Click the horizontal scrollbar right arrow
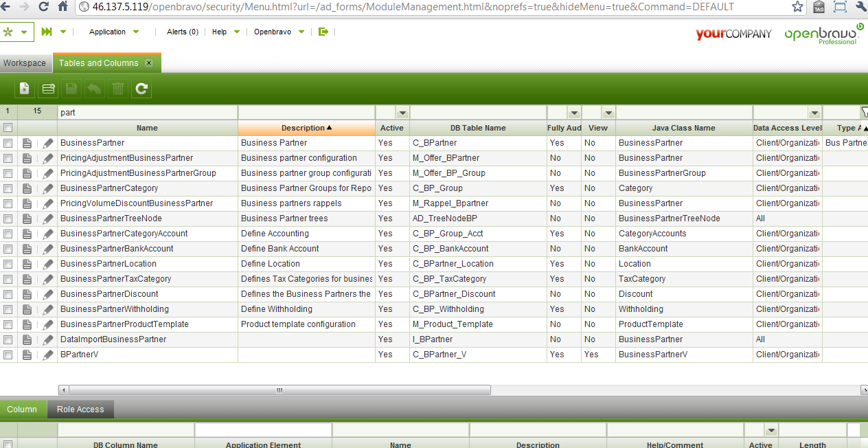Viewport: 868px width, 448px height. [x=864, y=390]
